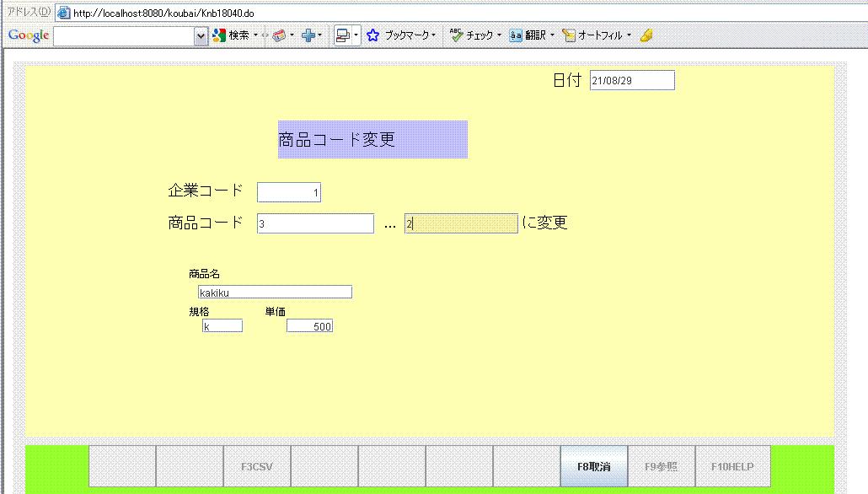
Task: Click the 企業コード label
Action: point(206,191)
